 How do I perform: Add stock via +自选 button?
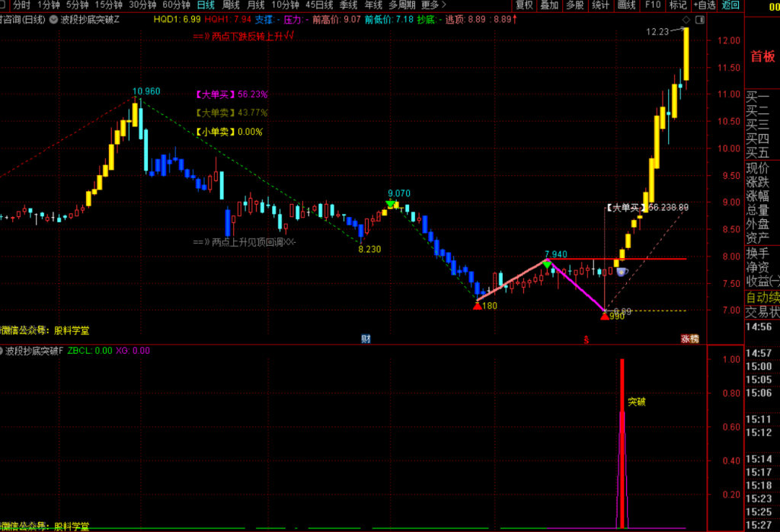705,5
